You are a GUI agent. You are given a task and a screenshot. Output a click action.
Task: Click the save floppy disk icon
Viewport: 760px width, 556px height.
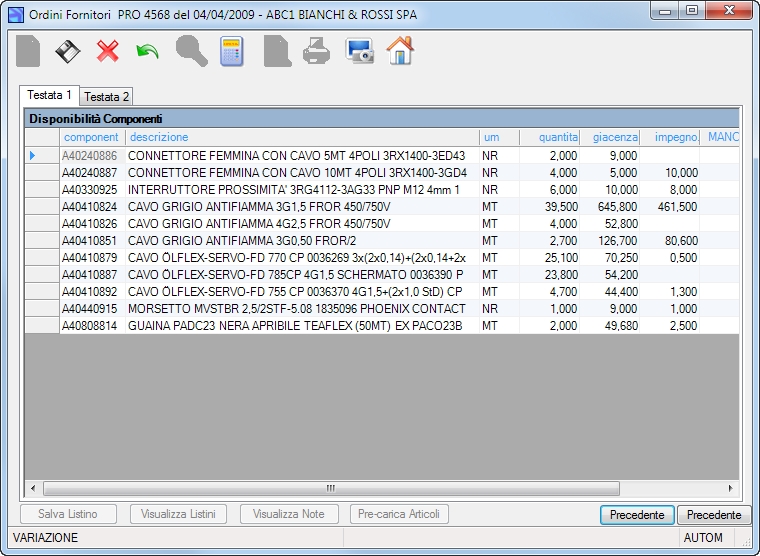click(68, 51)
